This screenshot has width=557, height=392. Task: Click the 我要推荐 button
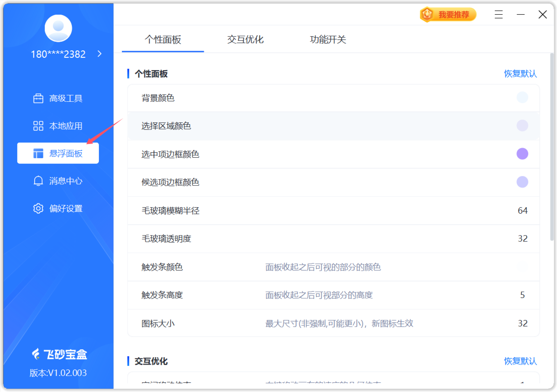[448, 14]
